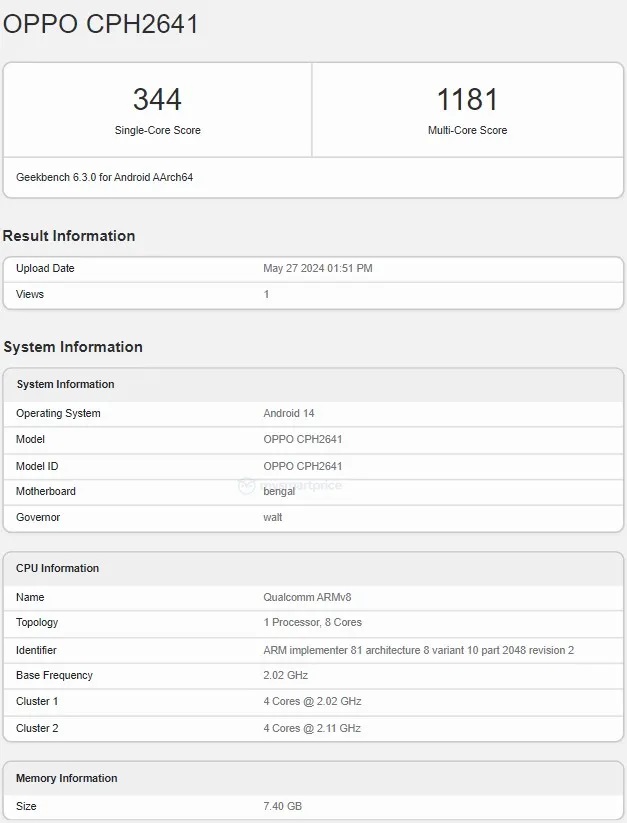The width and height of the screenshot is (627, 823).
Task: Click the Cluster 1 label
Action: tap(37, 702)
